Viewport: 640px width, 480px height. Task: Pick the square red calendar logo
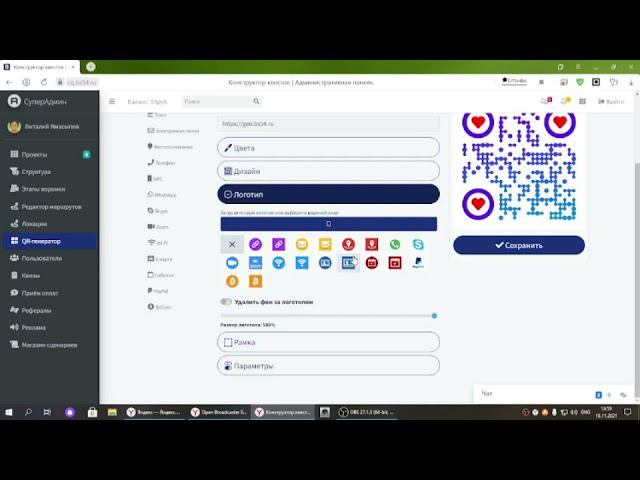[x=395, y=263]
